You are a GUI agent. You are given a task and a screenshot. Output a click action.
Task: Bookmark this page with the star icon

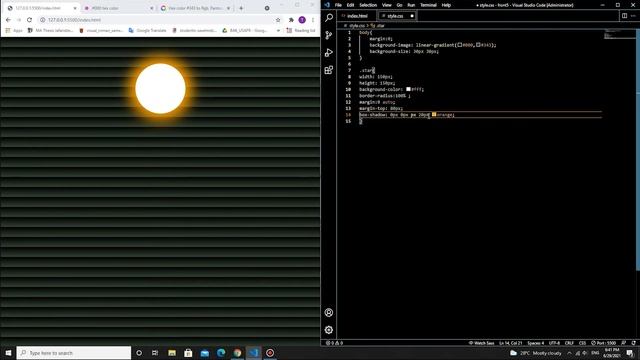278,20
